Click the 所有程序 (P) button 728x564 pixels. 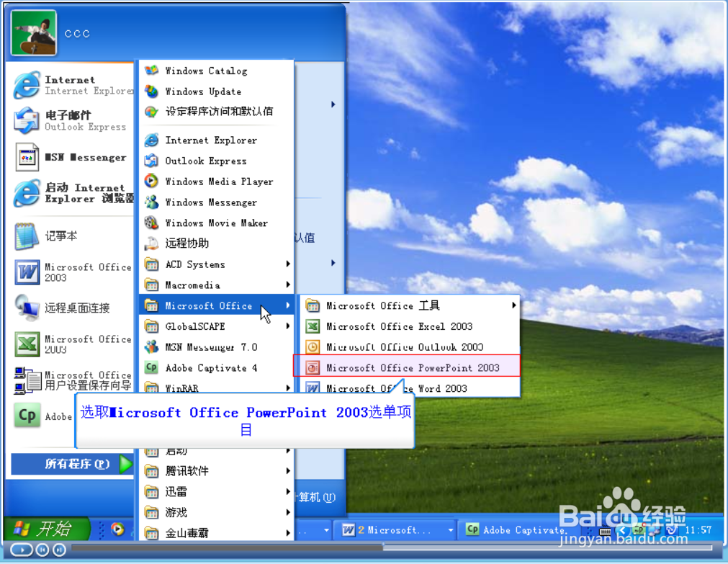pos(72,464)
